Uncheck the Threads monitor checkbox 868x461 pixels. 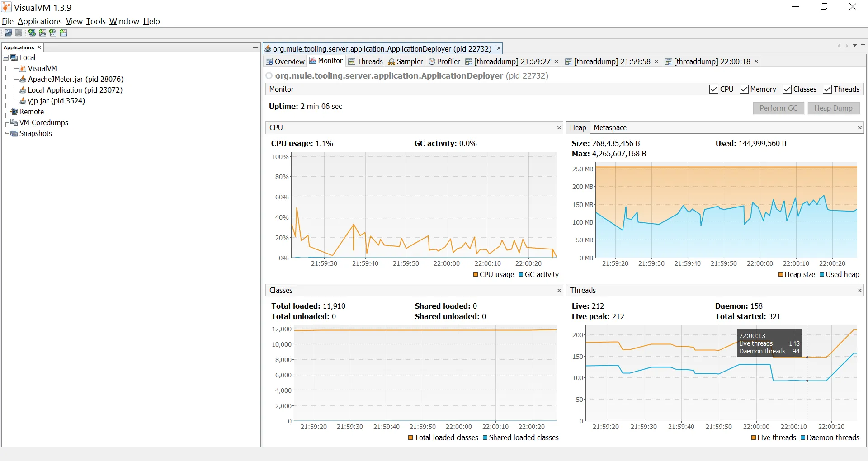[x=827, y=89]
